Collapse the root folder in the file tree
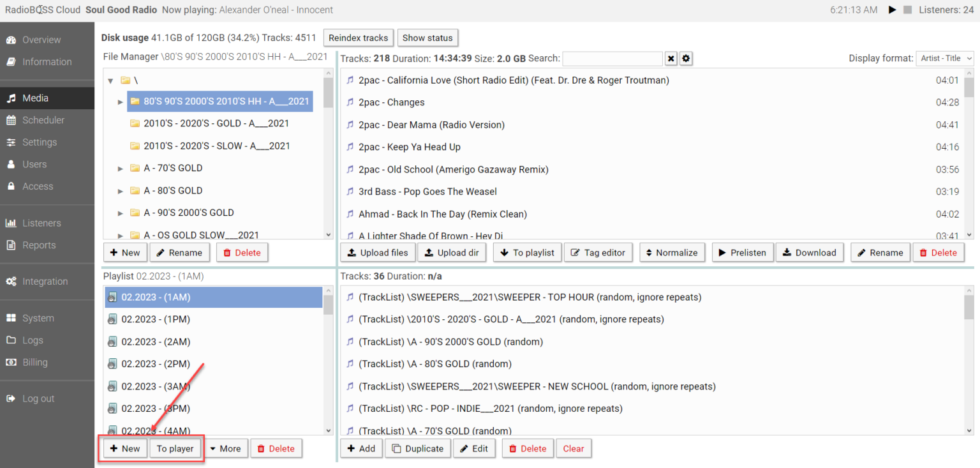 pyautogui.click(x=110, y=80)
